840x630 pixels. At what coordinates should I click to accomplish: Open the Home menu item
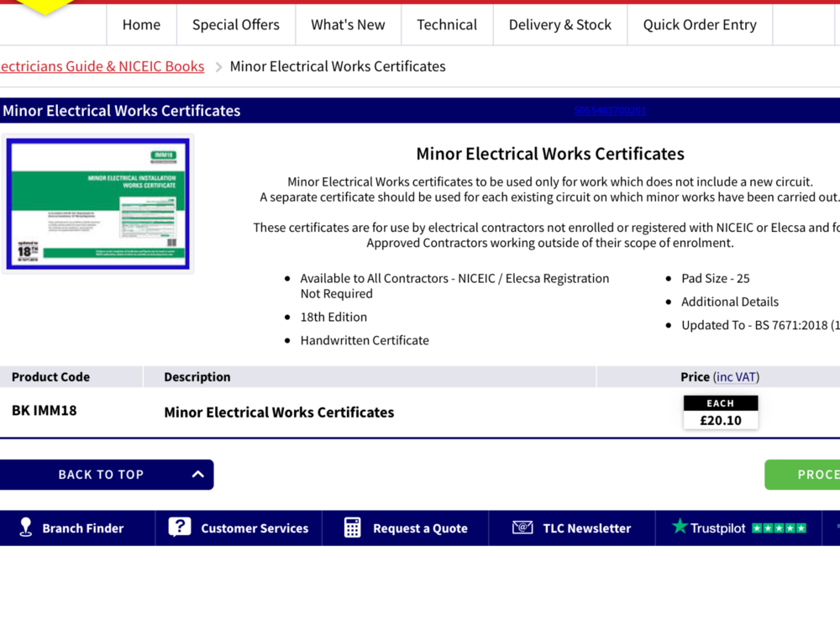pos(141,24)
